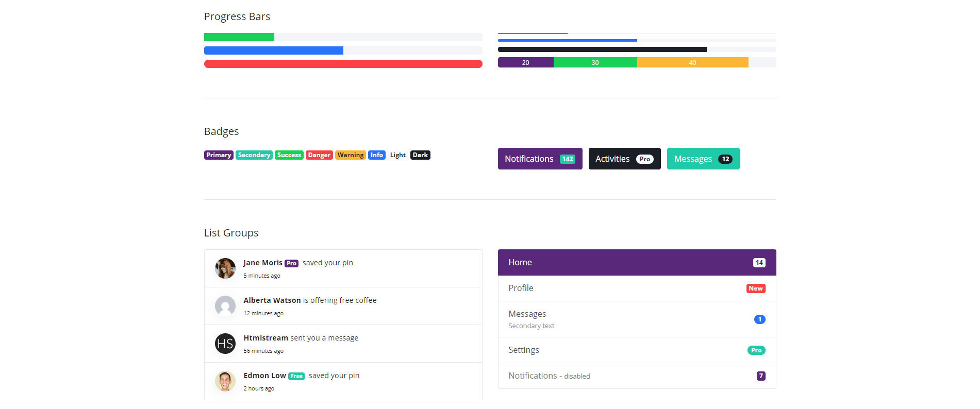The height and width of the screenshot is (409, 980).
Task: Click the '2 hours ago' timestamp
Action: 259,389
